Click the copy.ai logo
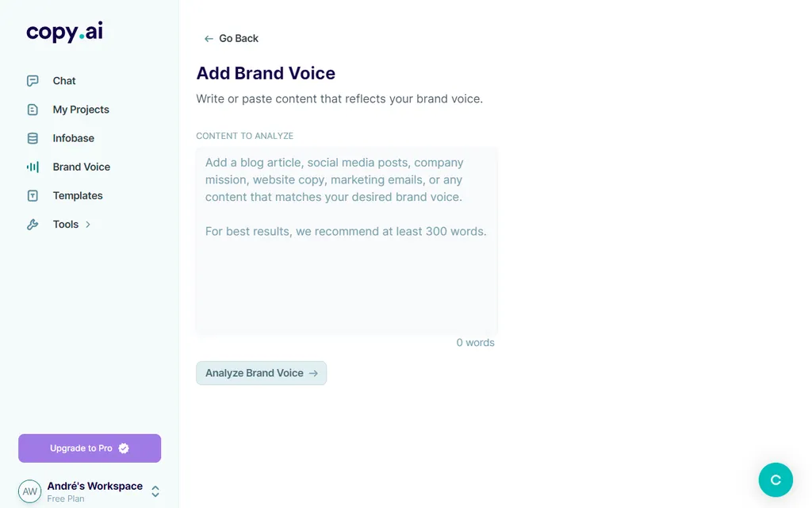 coord(64,32)
